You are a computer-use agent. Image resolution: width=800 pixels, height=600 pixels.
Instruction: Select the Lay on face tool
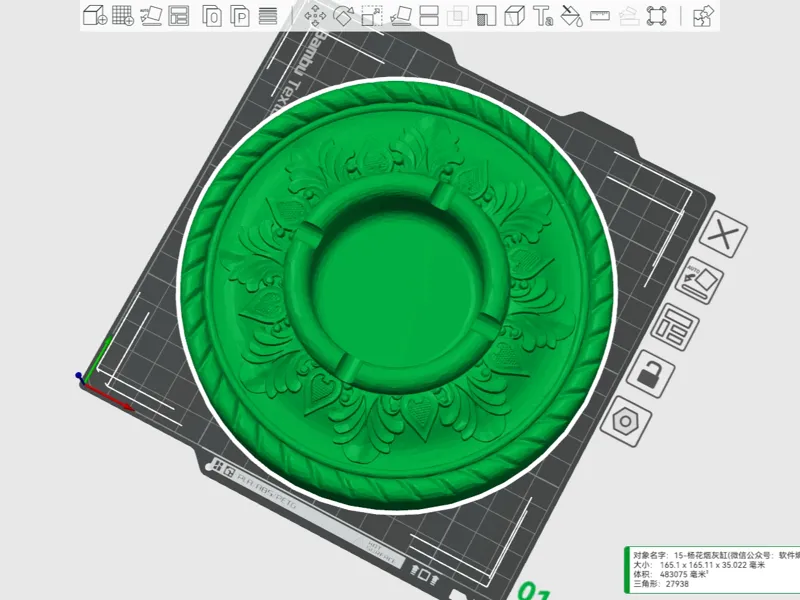pos(401,16)
